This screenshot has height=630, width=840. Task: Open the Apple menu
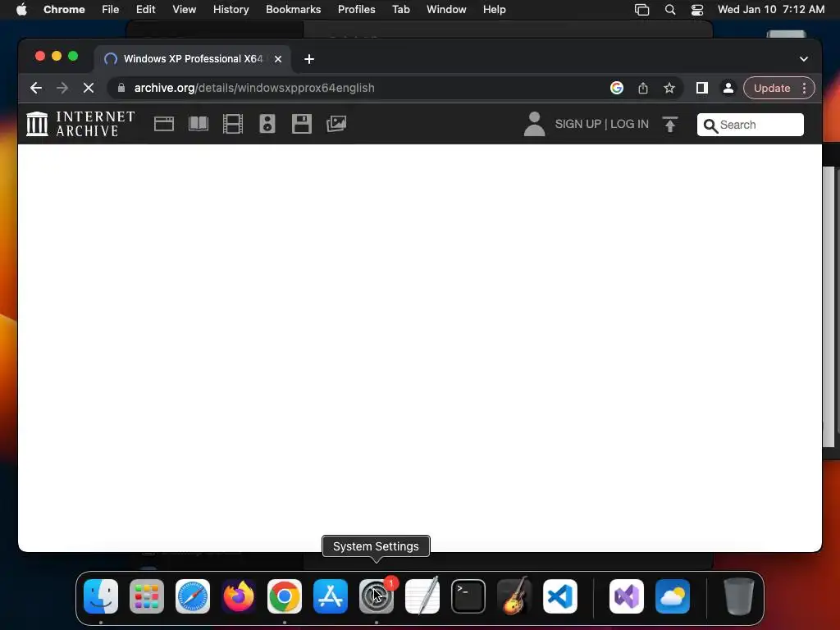point(21,10)
